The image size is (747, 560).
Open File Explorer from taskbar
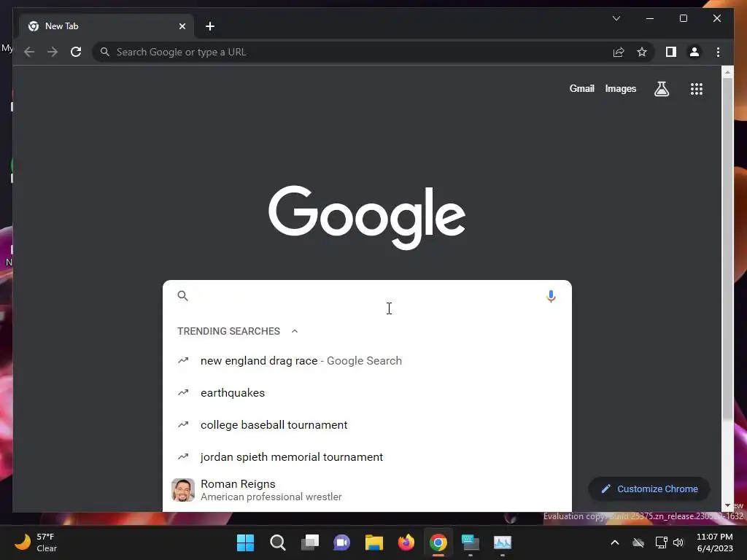(374, 542)
